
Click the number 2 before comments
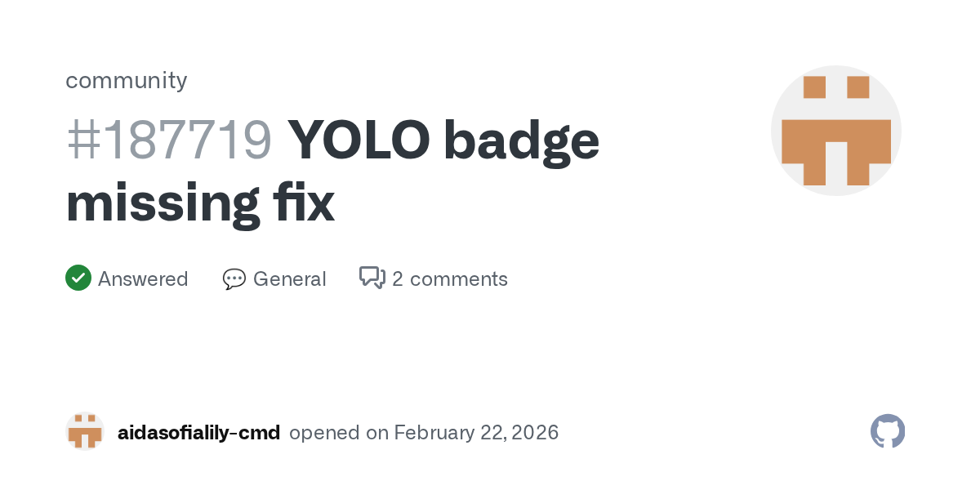coord(398,279)
